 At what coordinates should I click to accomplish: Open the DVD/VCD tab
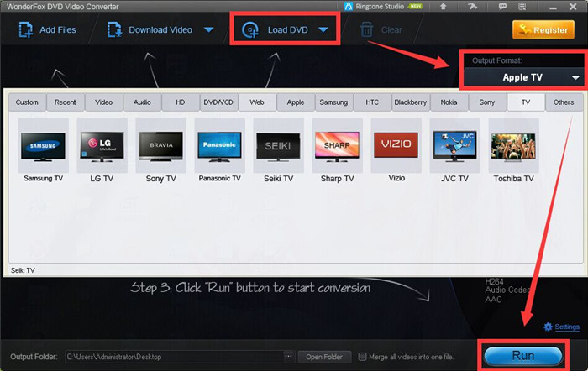click(x=218, y=102)
